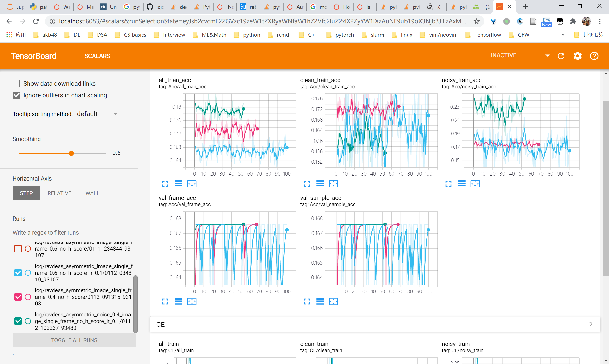Screen dimensions: 609x364
Task: Fit domain to data on val_frame_acc chart
Action: (x=192, y=301)
